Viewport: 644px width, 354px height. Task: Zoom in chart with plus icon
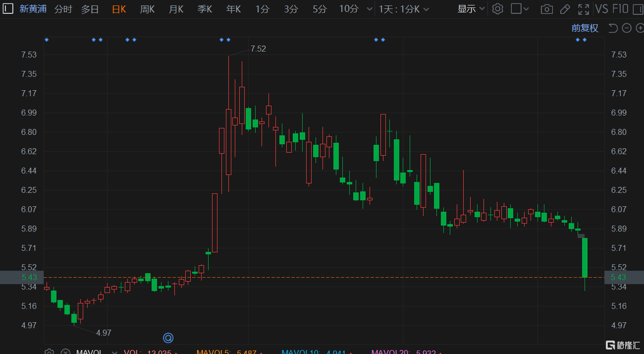click(640, 28)
